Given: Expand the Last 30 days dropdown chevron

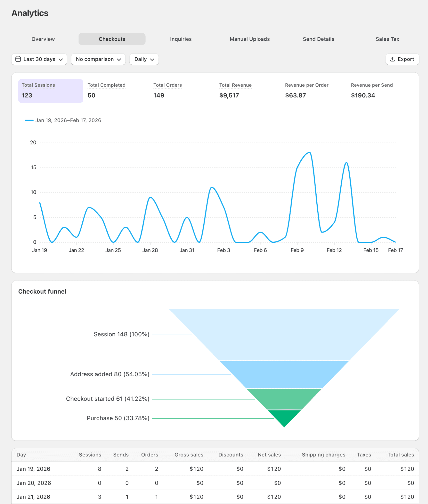Looking at the screenshot, I should tap(61, 60).
